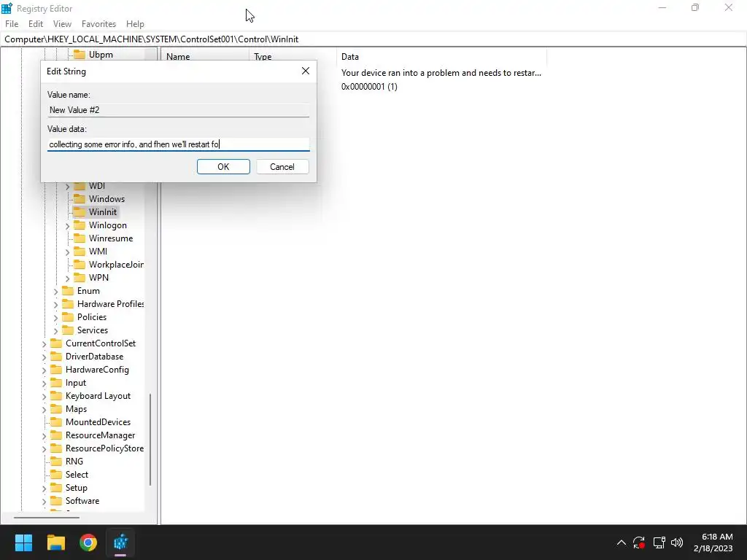The height and width of the screenshot is (560, 747).
Task: Expand the WPN key
Action: point(67,278)
